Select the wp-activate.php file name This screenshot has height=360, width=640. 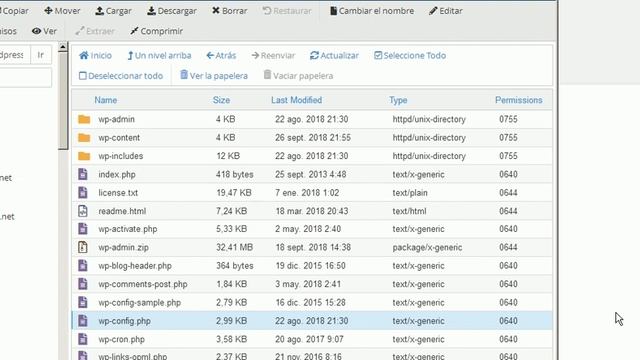point(128,229)
